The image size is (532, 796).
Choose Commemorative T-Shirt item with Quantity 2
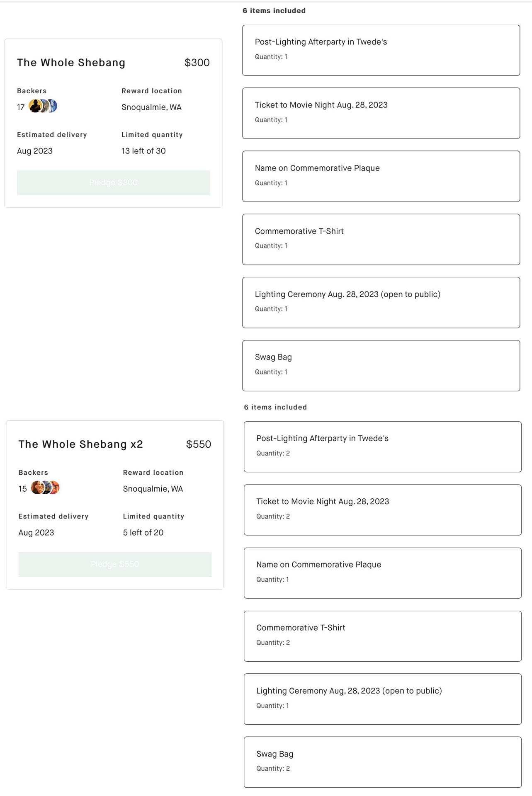pyautogui.click(x=382, y=636)
